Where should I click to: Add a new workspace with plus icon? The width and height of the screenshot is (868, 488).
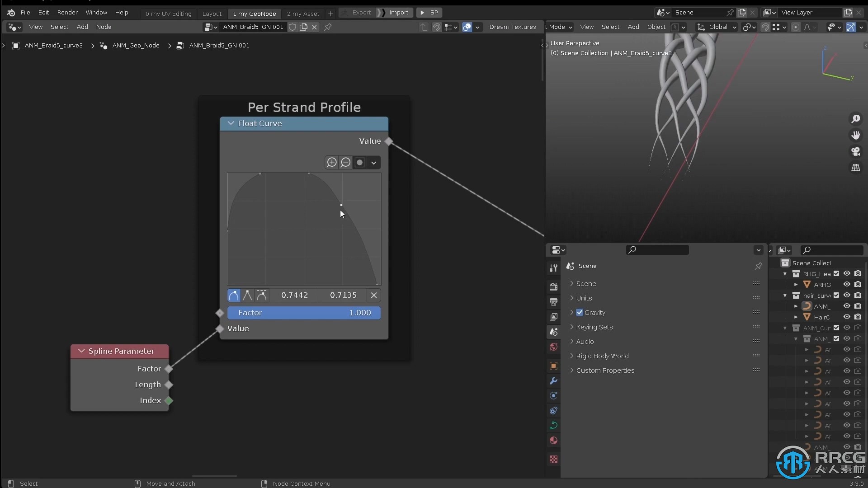(330, 14)
